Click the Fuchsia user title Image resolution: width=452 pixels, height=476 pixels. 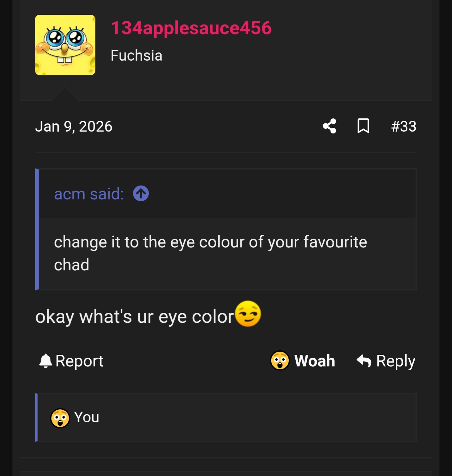pos(137,56)
